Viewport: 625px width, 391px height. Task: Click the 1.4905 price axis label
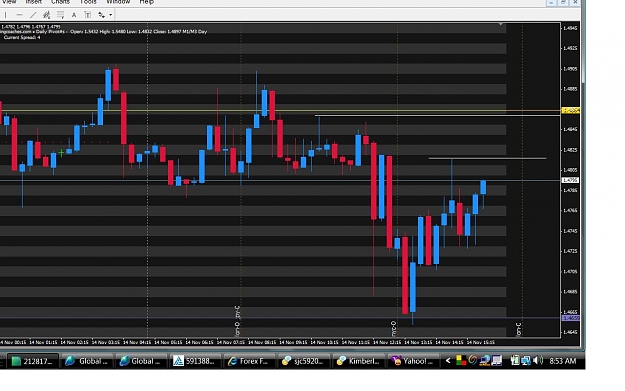pyautogui.click(x=570, y=69)
